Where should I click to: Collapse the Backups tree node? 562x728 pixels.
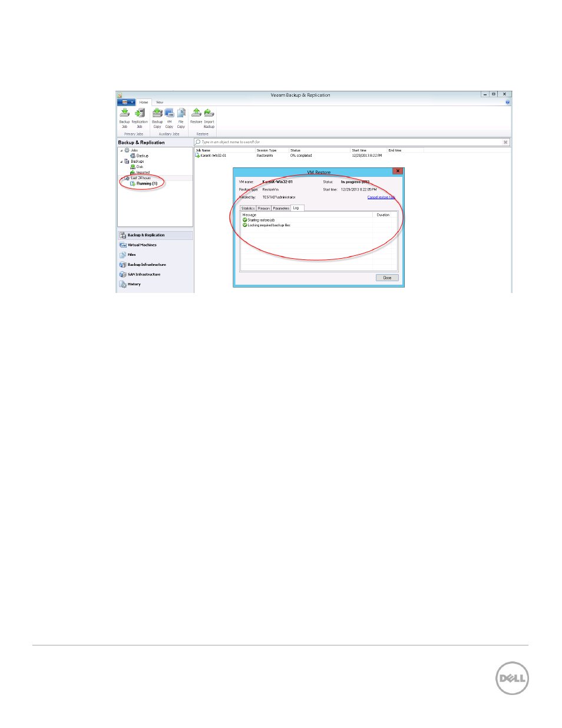coord(121,162)
